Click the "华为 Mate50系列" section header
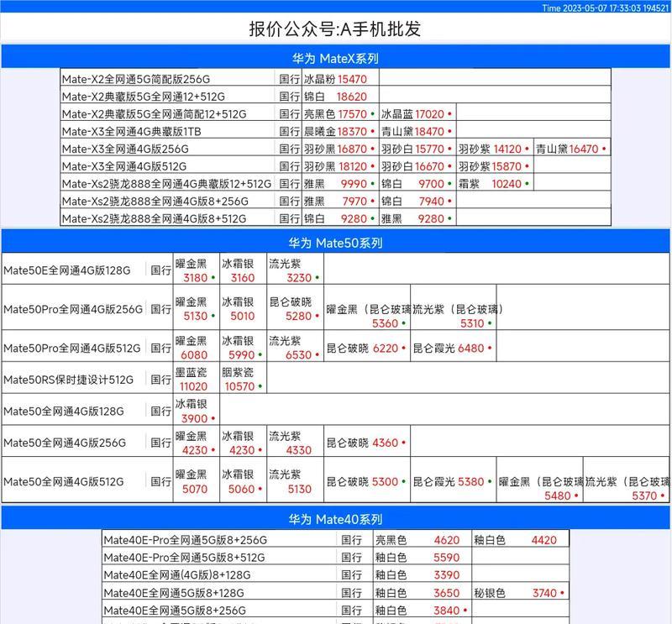 tap(335, 243)
